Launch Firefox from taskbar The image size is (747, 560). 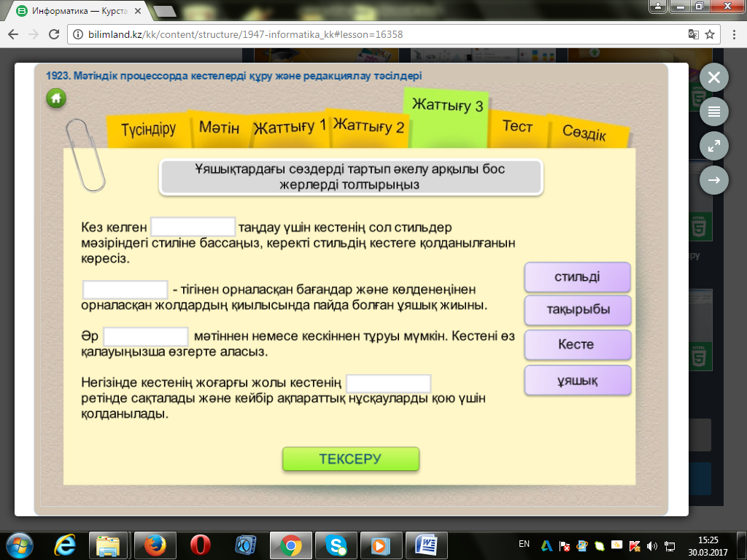[x=155, y=545]
